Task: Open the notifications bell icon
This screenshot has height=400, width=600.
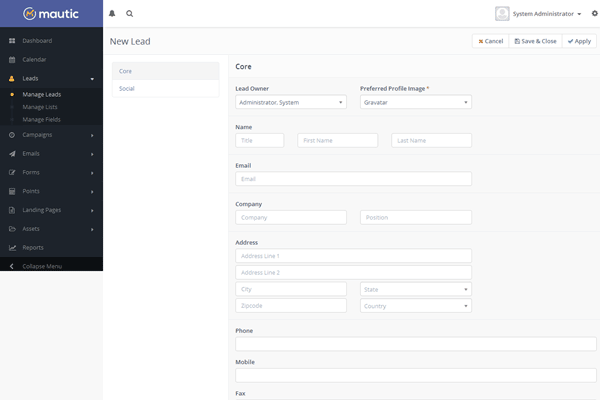Action: coord(112,14)
